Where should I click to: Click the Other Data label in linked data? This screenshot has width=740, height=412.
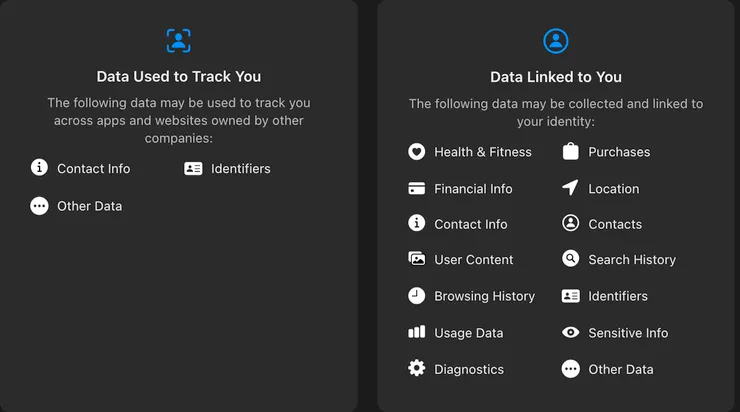pyautogui.click(x=620, y=369)
